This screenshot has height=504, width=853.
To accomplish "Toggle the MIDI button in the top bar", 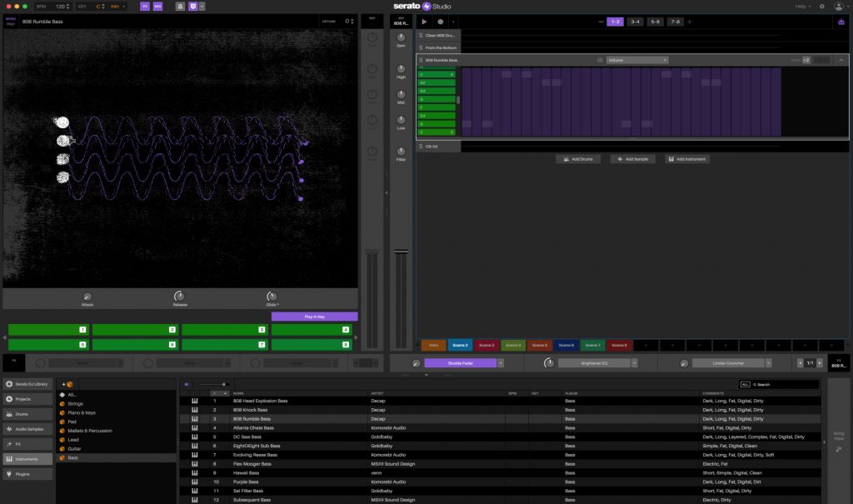I will [157, 6].
